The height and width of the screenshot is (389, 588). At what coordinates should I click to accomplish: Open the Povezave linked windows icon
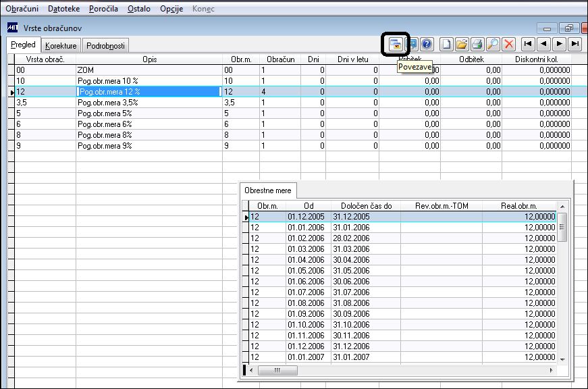(x=395, y=45)
